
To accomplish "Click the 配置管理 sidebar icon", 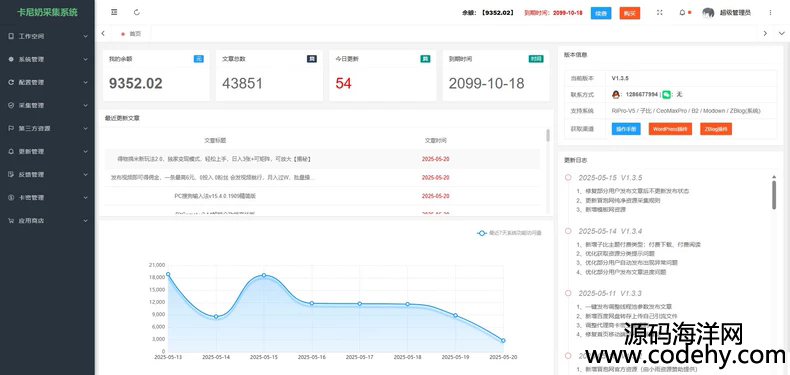I will pyautogui.click(x=11, y=82).
